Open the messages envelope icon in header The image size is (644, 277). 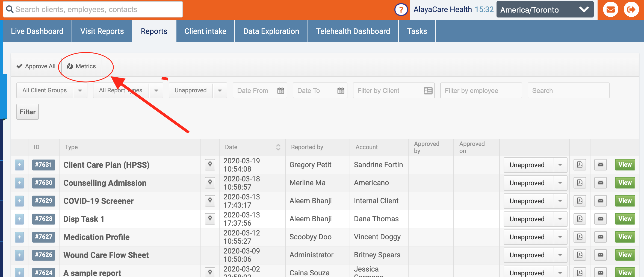(610, 10)
